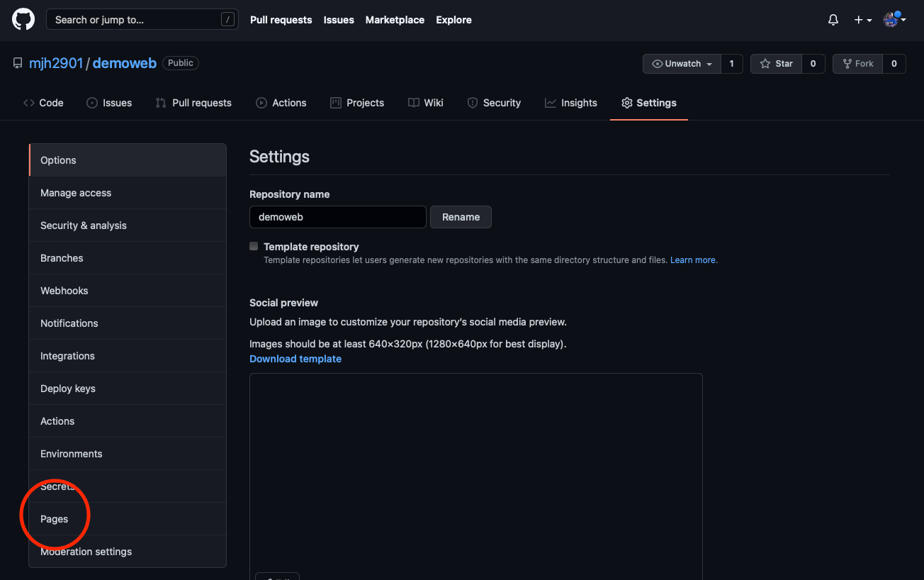This screenshot has width=924, height=580.
Task: Click the slash shortcut icon in search
Action: pos(227,20)
